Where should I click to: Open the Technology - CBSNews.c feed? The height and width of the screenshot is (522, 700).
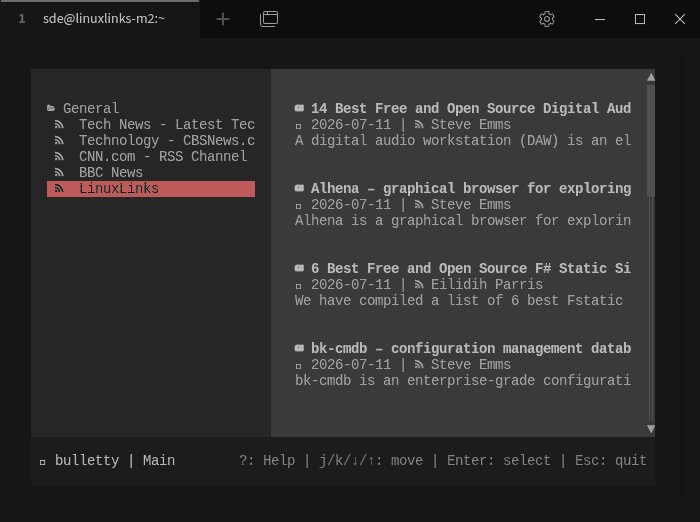(x=167, y=140)
